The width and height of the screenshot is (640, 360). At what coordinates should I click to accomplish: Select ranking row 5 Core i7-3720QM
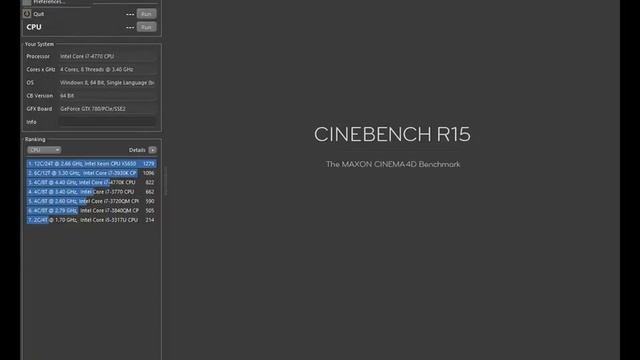[91, 201]
